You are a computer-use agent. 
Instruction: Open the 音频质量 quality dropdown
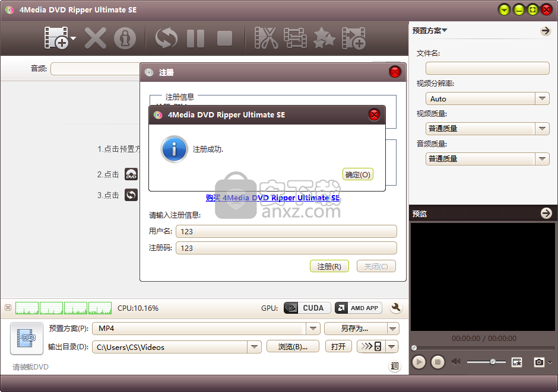coord(487,159)
